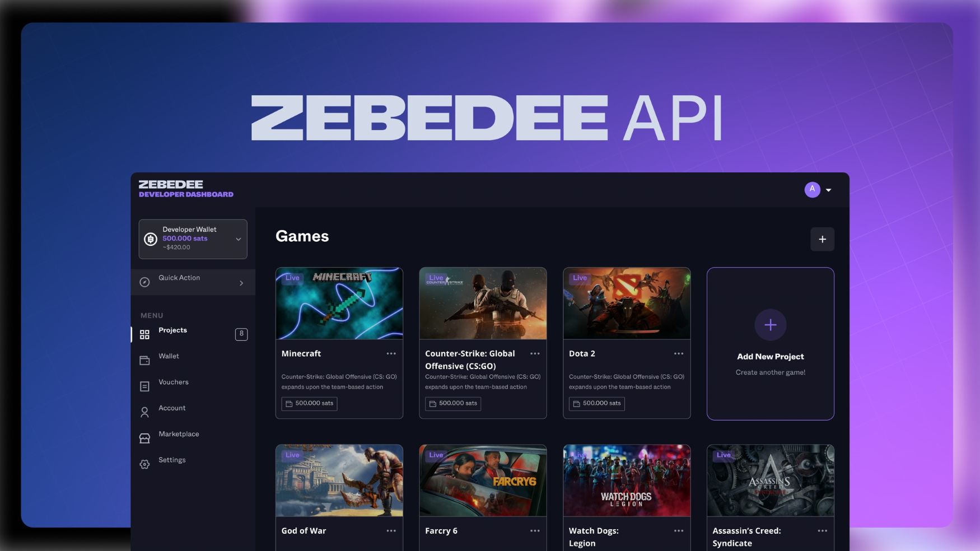Screen dimensions: 980x551
Task: Open Marketplace via its storefront icon
Action: (x=144, y=438)
